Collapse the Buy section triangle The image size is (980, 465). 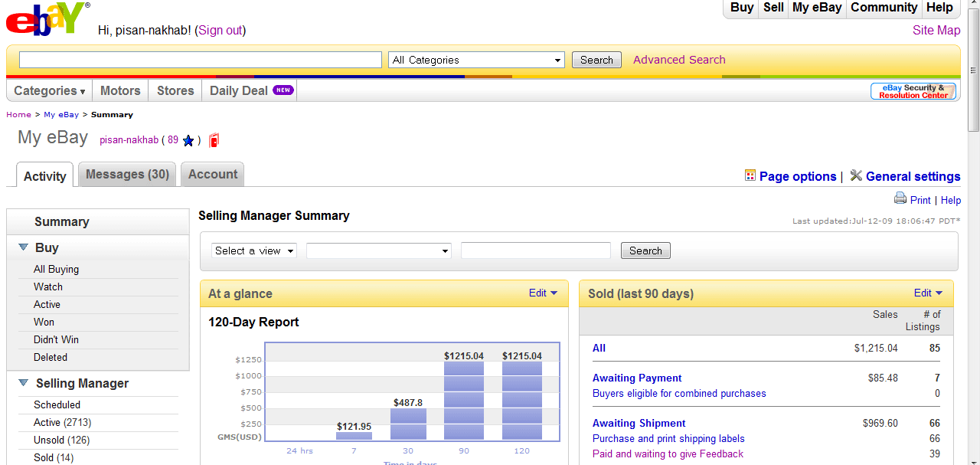click(23, 247)
